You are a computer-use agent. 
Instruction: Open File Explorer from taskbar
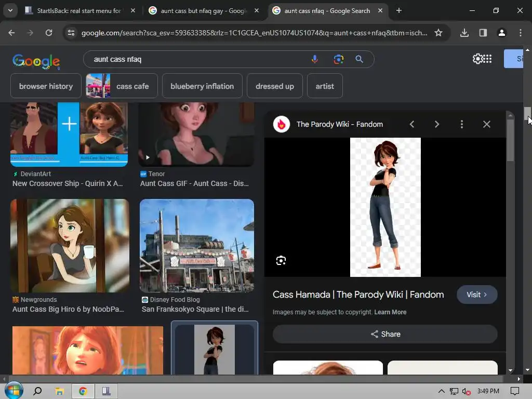coord(59,391)
